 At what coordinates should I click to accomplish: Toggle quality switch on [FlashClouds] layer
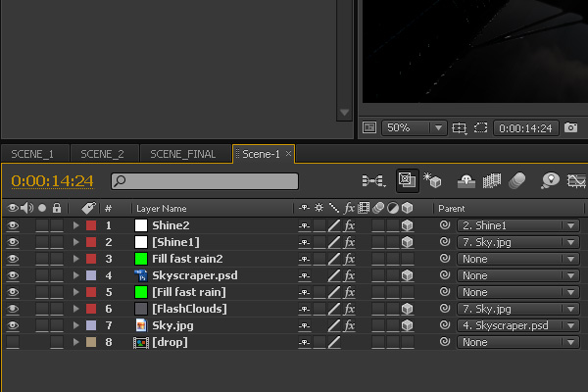click(x=334, y=309)
